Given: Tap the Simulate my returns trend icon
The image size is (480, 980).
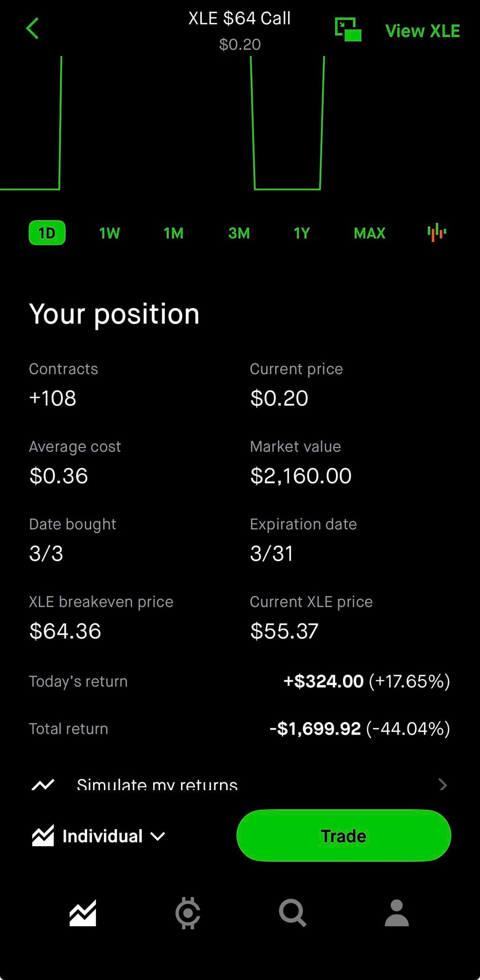Looking at the screenshot, I should pos(43,785).
